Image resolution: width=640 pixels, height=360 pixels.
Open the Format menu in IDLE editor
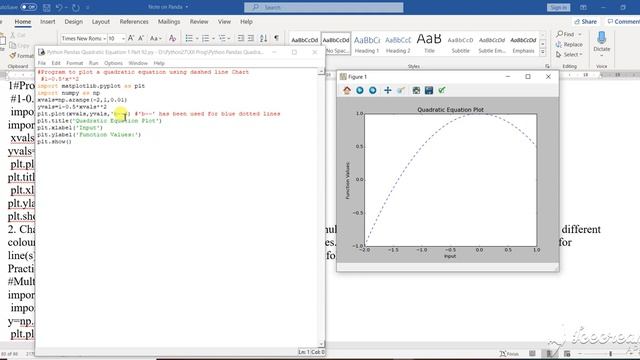click(x=74, y=63)
